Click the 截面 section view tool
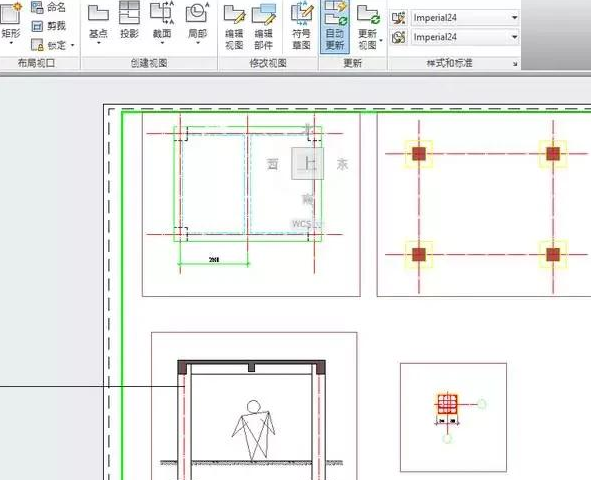Image resolution: width=591 pixels, height=480 pixels. coord(162,21)
